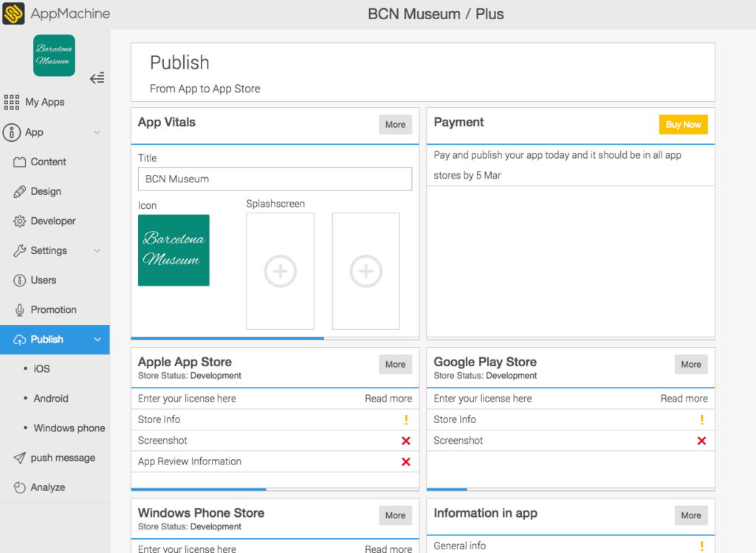Click the Users icon in sidebar
The height and width of the screenshot is (553, 756).
[19, 280]
